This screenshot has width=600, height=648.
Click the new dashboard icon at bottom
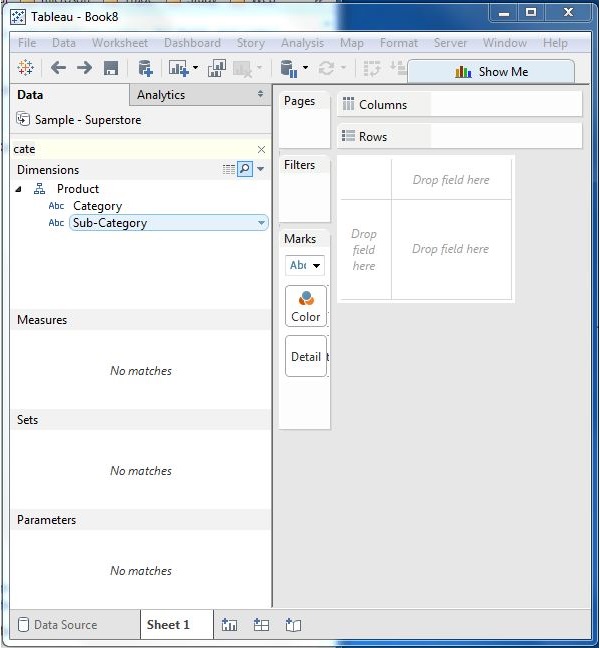click(261, 625)
